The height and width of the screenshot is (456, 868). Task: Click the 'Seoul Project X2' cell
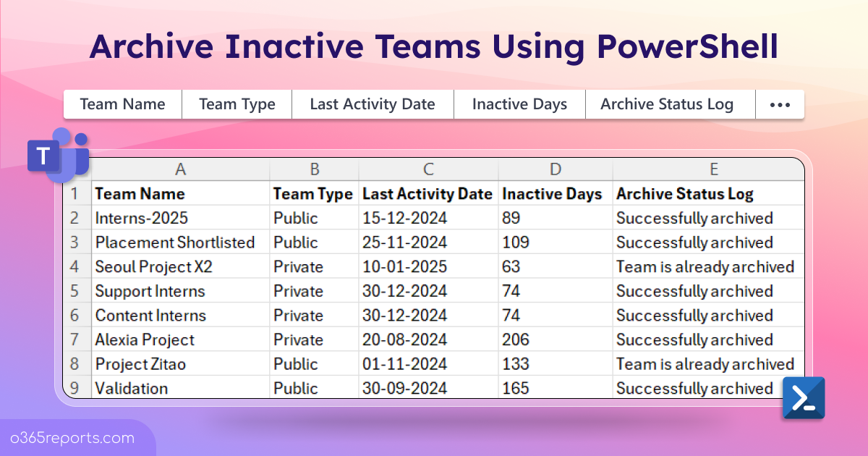[181, 266]
